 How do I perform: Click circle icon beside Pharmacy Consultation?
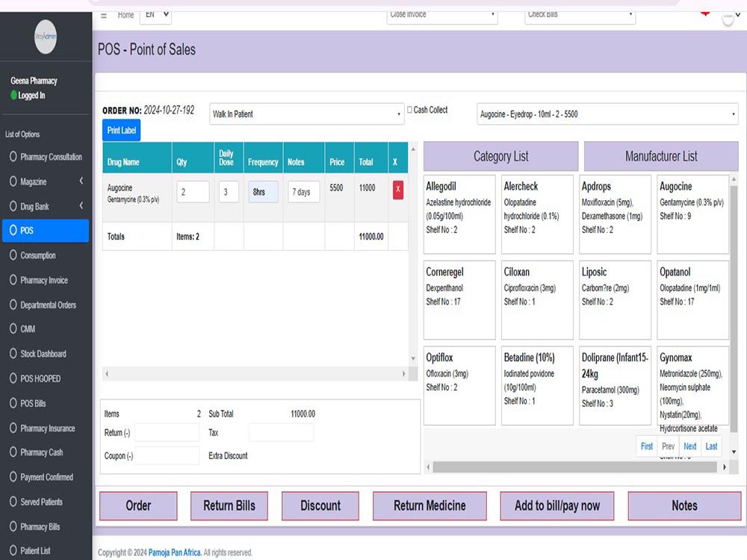click(13, 157)
